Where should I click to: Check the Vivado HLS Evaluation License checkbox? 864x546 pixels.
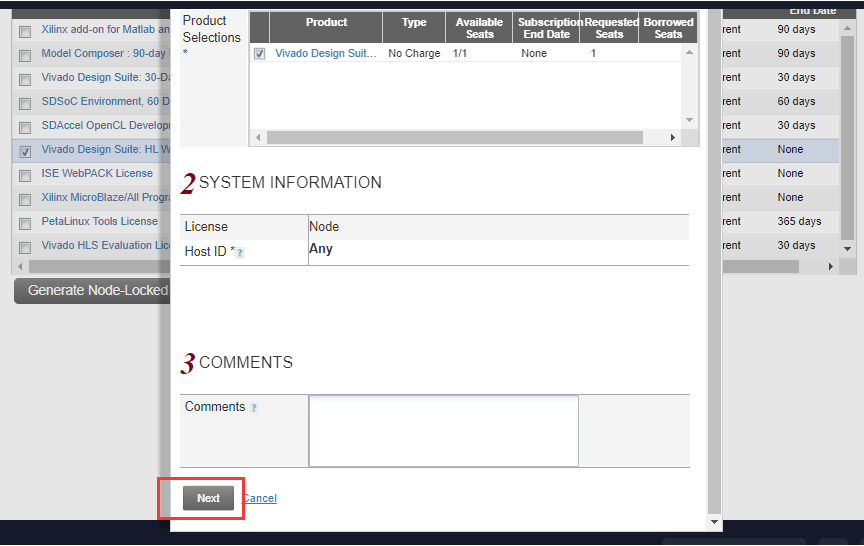(x=25, y=247)
